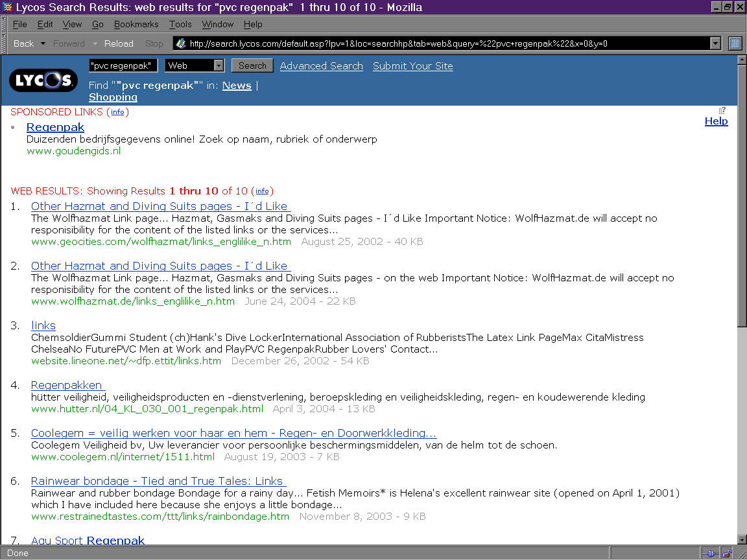Click the Done status bar text

[x=18, y=554]
